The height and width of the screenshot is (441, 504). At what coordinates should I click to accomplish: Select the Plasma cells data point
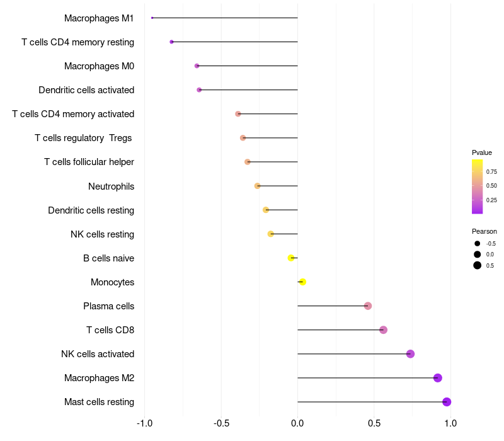pyautogui.click(x=368, y=306)
